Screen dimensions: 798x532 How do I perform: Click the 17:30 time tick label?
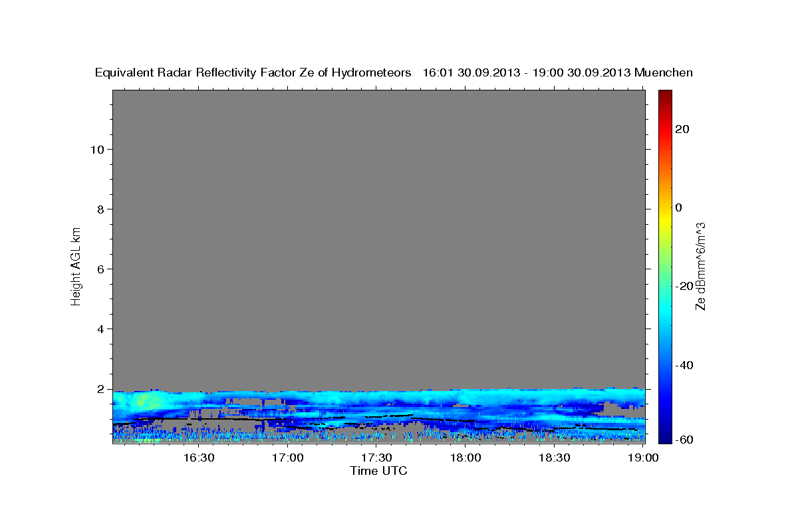377,458
